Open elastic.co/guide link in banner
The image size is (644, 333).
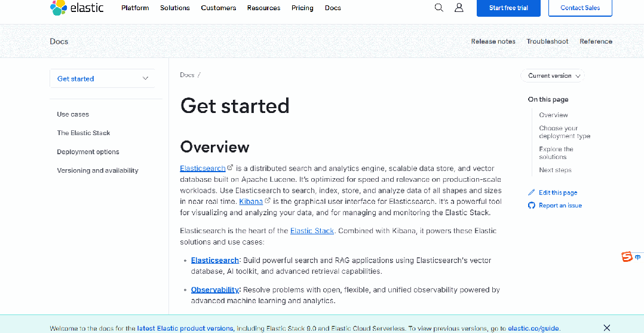click(x=533, y=328)
